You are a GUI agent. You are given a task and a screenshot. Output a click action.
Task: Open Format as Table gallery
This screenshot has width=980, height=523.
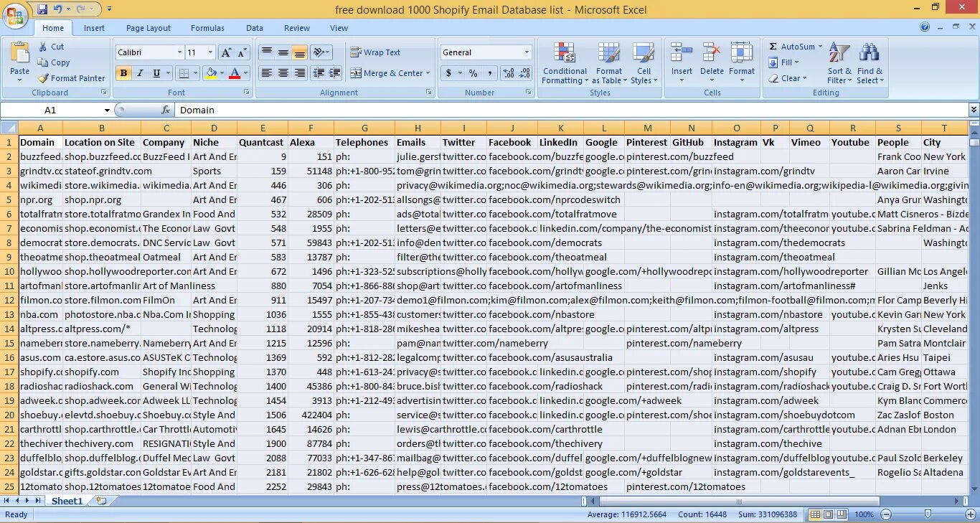[608, 63]
